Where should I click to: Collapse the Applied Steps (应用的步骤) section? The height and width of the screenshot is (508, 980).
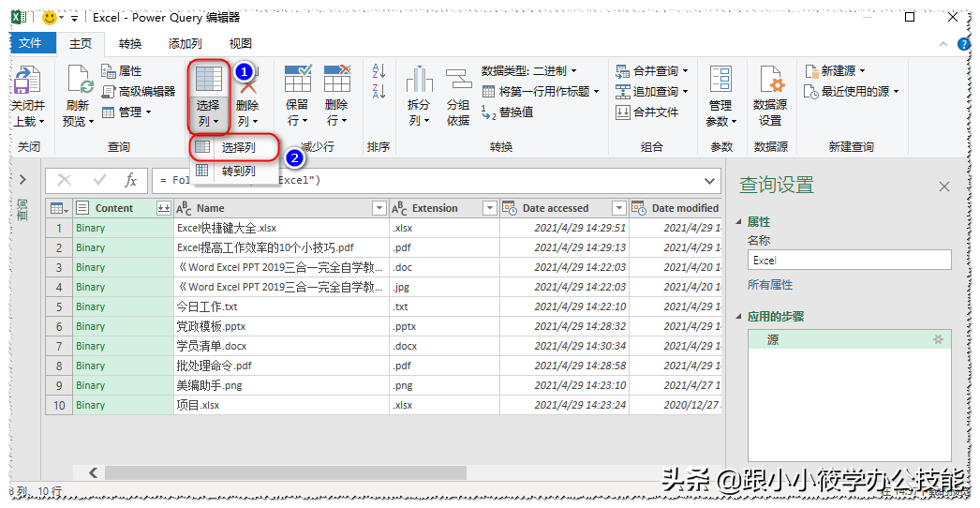(x=739, y=317)
